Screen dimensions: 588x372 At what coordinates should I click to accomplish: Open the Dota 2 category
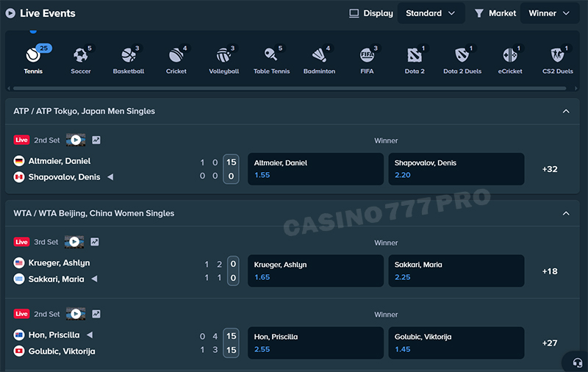[x=415, y=56]
